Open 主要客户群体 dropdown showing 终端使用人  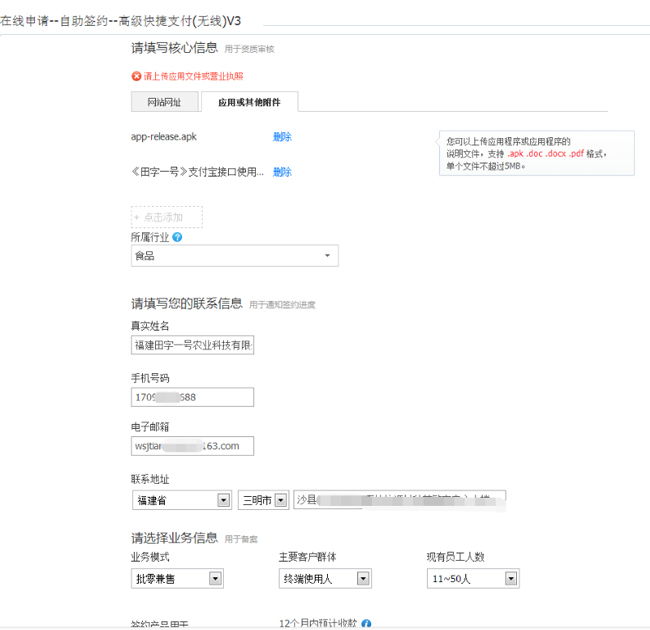pyautogui.click(x=324, y=578)
